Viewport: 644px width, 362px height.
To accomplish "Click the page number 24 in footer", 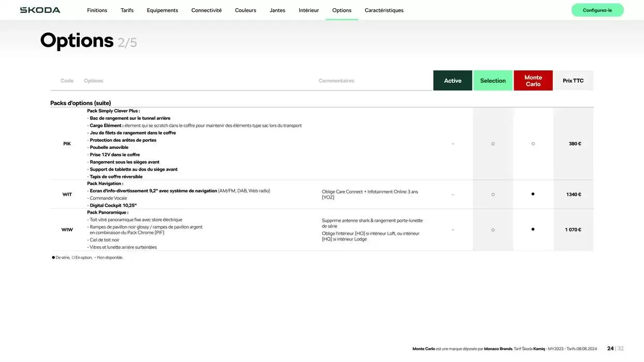I will tap(610, 349).
